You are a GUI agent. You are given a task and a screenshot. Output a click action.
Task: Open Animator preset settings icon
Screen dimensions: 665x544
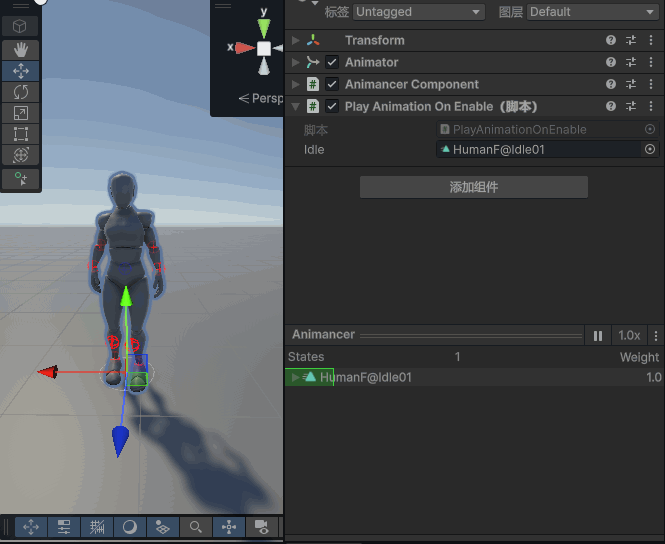tap(631, 62)
